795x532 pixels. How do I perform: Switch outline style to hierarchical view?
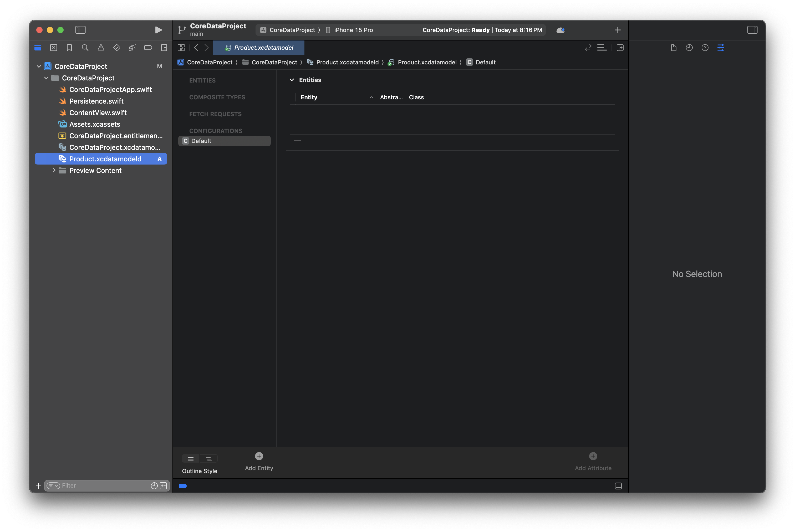[209, 458]
